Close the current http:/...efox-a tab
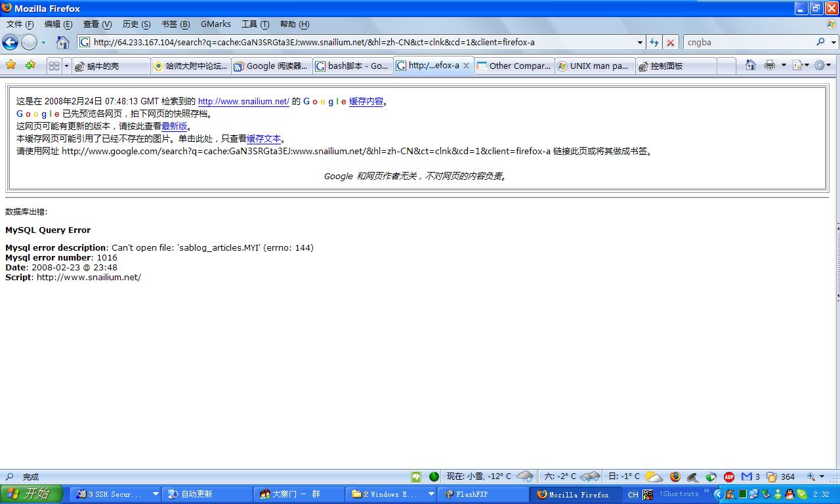The width and height of the screenshot is (840, 504). 466,66
